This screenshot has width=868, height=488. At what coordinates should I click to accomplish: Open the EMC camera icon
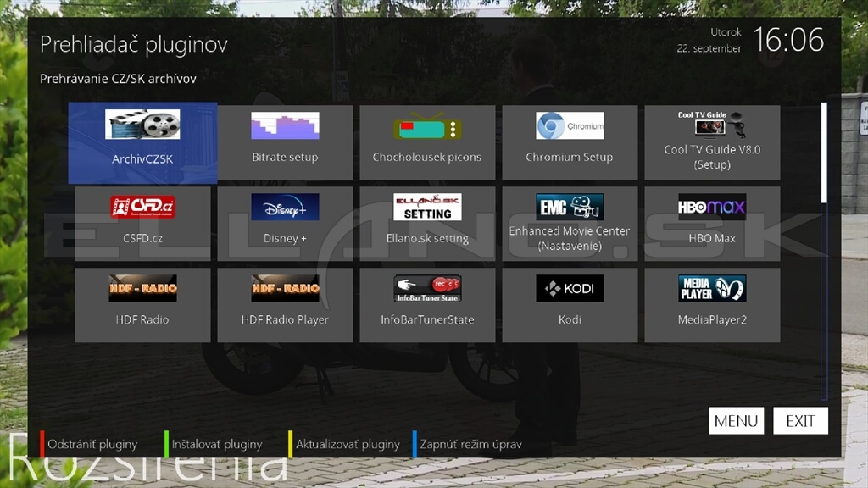point(570,207)
